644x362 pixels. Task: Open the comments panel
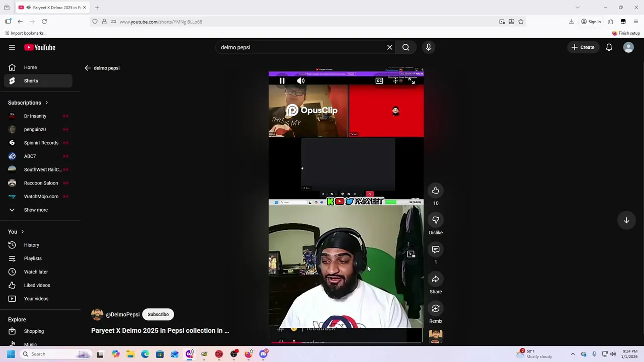pyautogui.click(x=436, y=249)
